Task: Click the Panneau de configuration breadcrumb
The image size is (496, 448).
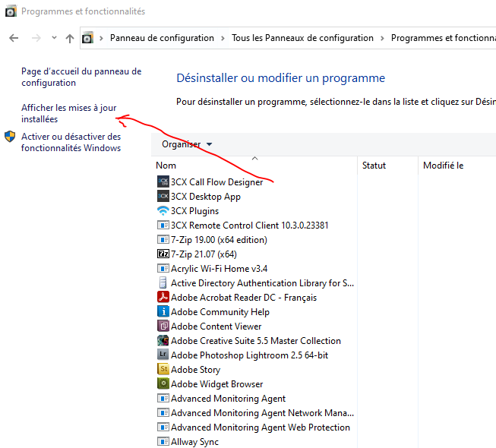Action: 162,38
